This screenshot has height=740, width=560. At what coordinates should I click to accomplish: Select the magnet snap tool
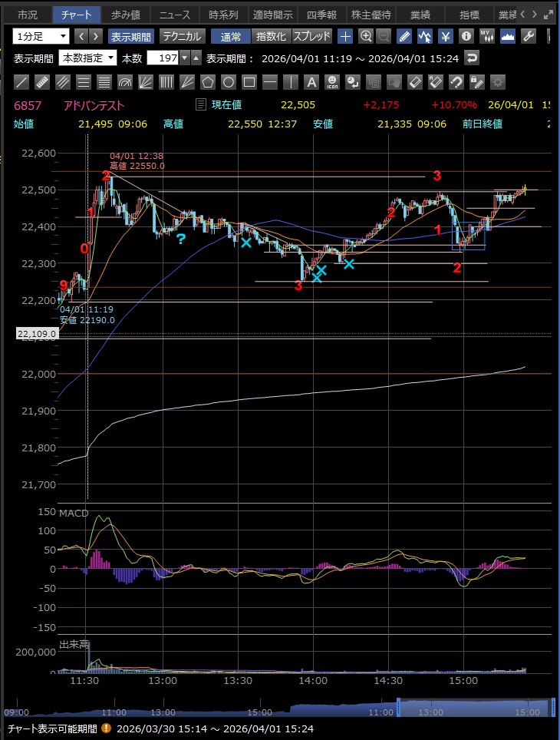(456, 82)
